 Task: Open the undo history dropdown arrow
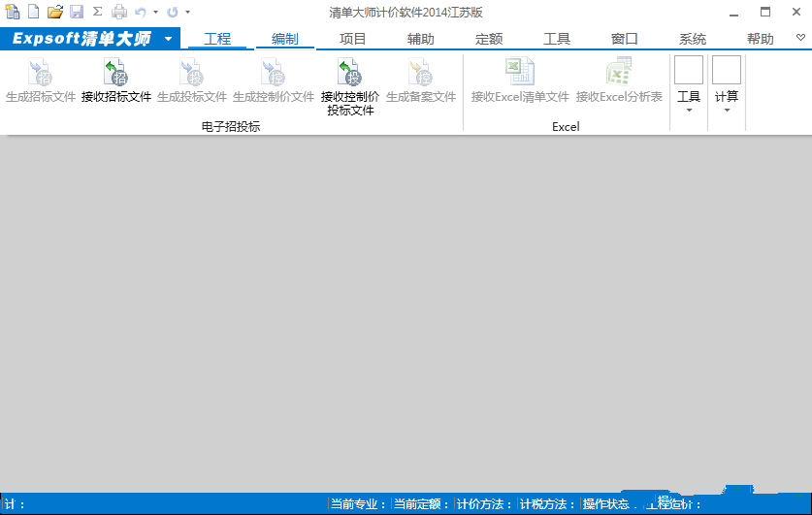click(x=155, y=12)
